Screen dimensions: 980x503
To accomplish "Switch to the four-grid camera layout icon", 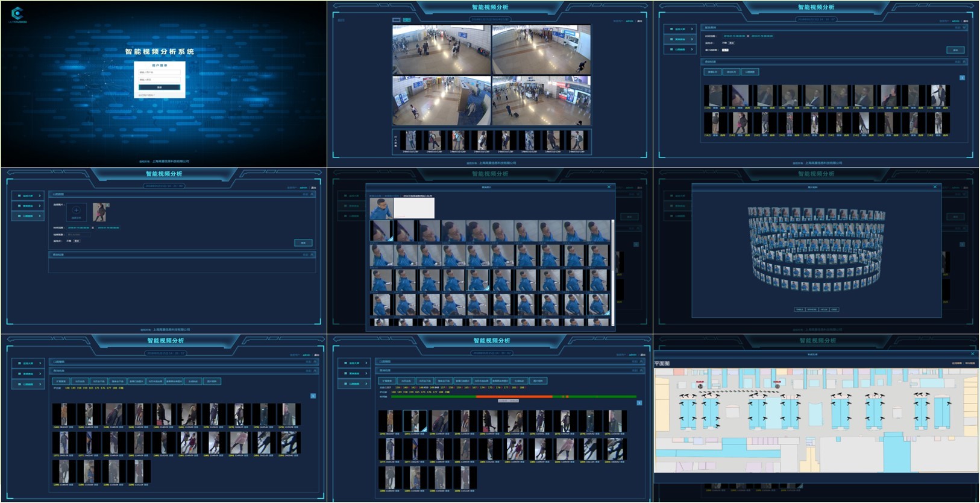I will 407,20.
